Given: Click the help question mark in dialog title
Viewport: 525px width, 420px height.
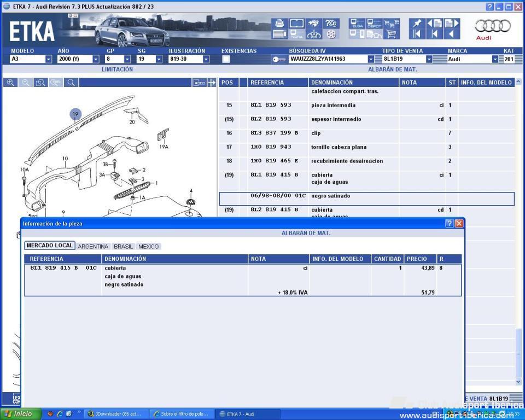Looking at the screenshot, I should 450,223.
